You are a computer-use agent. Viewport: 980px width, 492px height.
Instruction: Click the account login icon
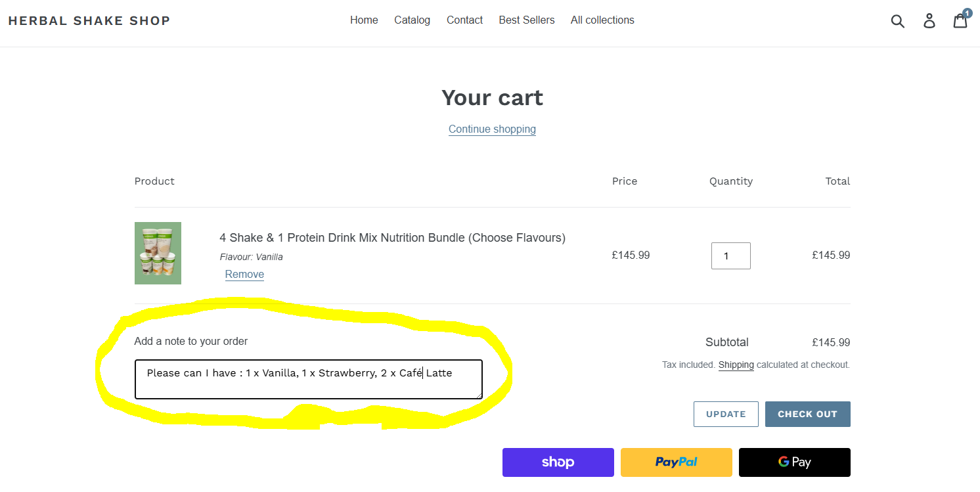[x=929, y=20]
